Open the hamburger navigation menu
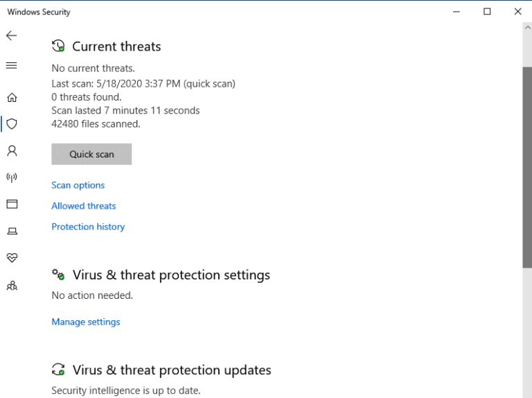 (11, 65)
